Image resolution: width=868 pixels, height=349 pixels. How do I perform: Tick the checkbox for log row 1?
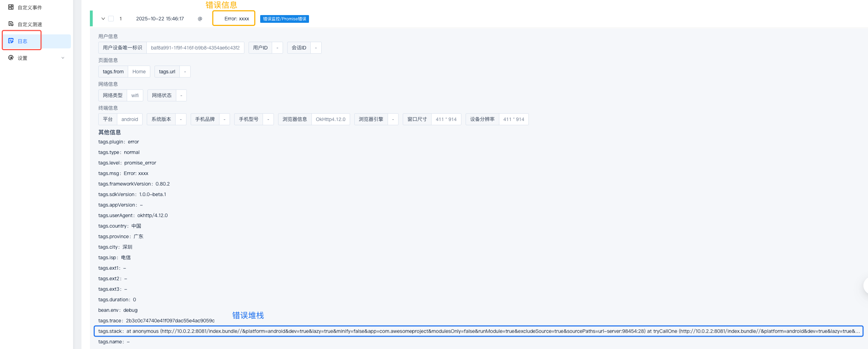click(111, 19)
